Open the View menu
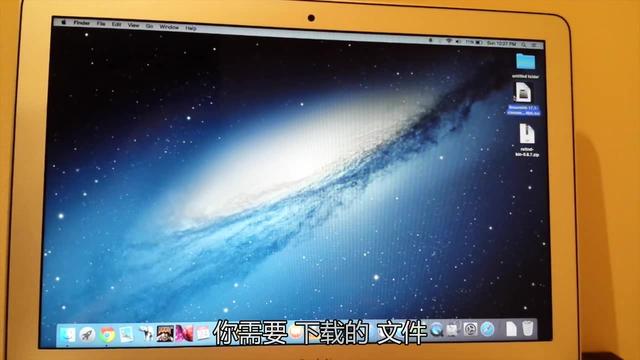The image size is (640, 360). [x=133, y=25]
